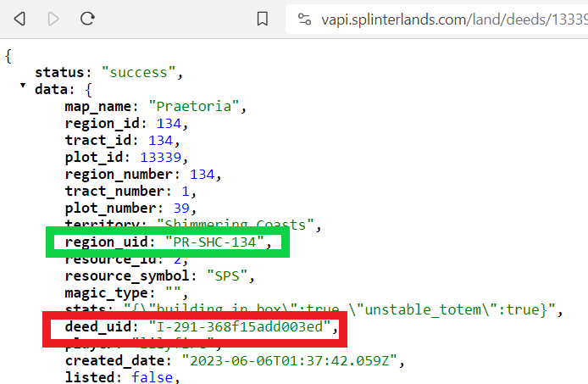Go forward to the next page
Image resolution: width=588 pixels, height=384 pixels.
53,19
